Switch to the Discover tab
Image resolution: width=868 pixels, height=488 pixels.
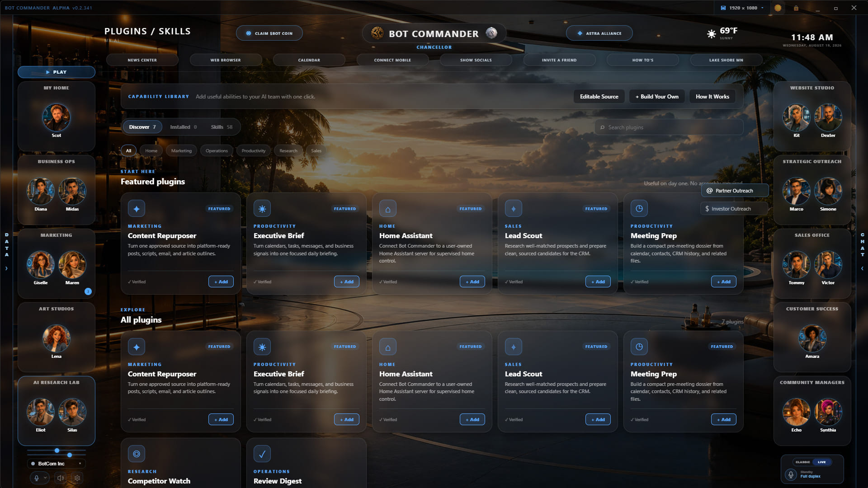click(x=142, y=127)
